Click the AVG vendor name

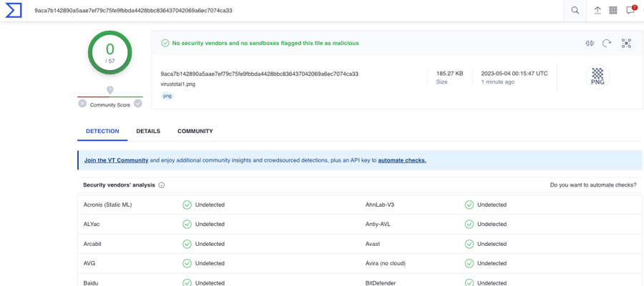coord(89,263)
